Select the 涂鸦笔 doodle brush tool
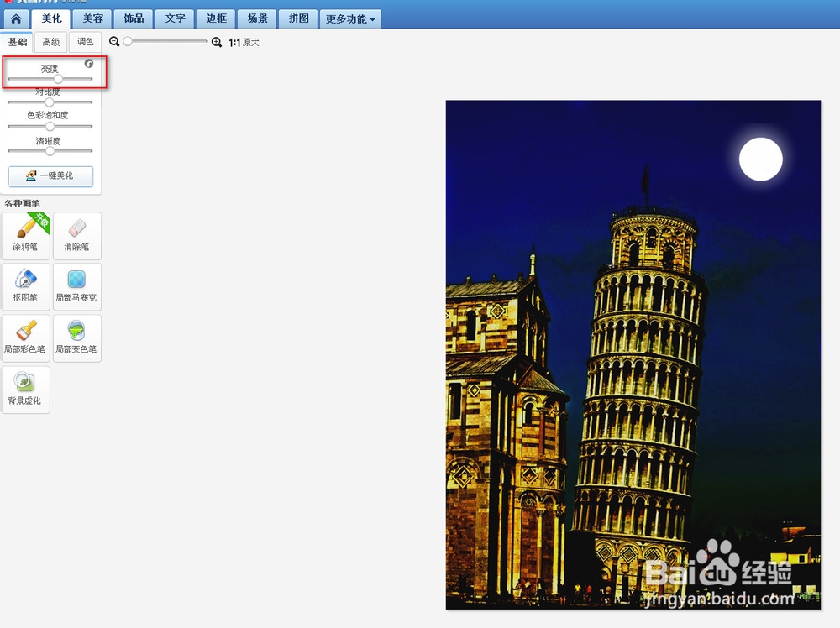 (26, 236)
